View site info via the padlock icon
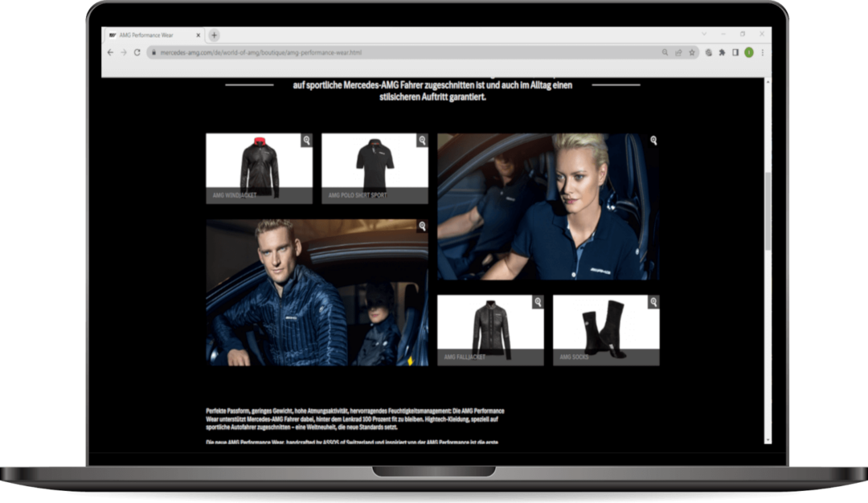 (x=154, y=52)
